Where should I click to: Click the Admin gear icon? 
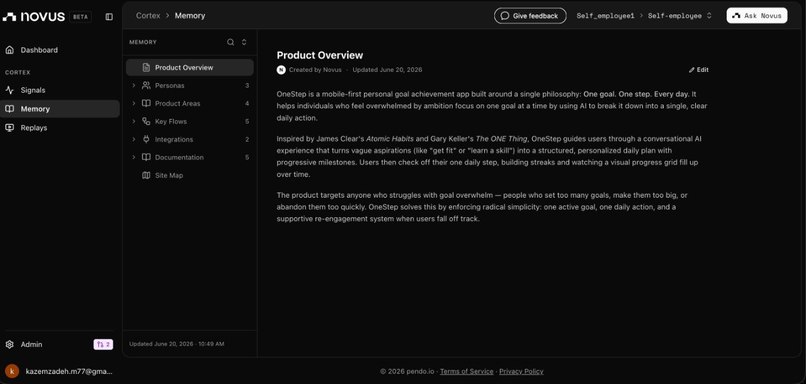point(9,344)
